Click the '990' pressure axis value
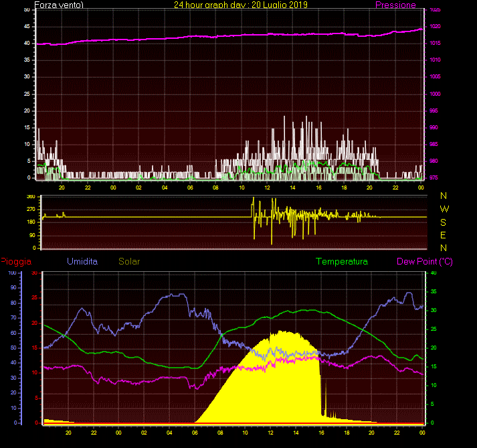Screen dimensions: 477x448 (434, 128)
